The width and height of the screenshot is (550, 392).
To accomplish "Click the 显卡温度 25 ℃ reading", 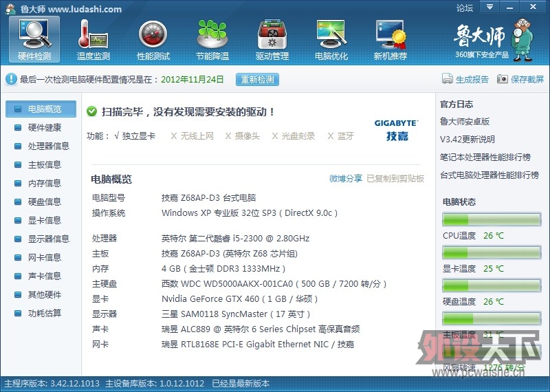I will 493,269.
